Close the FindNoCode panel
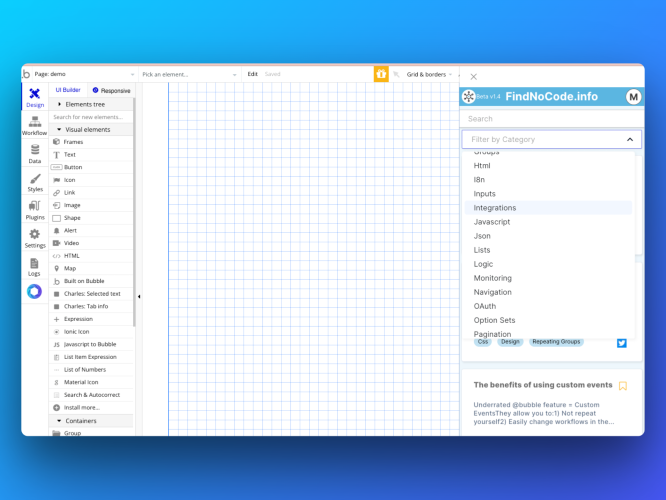The image size is (666, 500). [474, 77]
